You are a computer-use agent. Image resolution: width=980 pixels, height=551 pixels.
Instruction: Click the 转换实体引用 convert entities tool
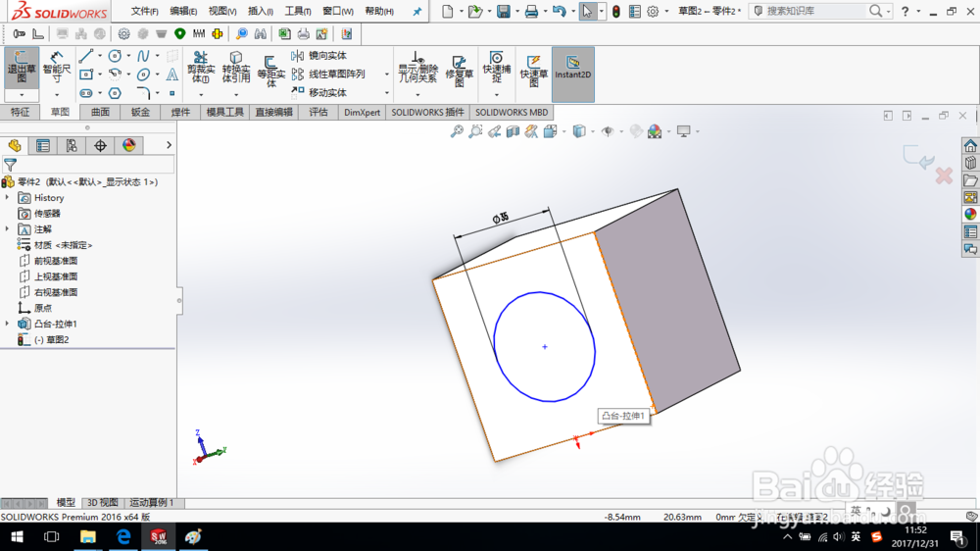pos(235,68)
